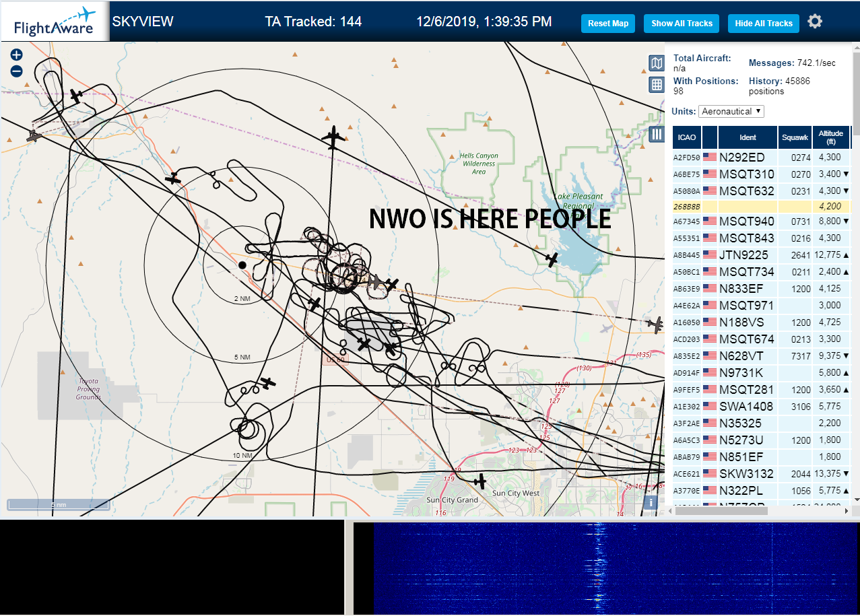Select the N851EF aircraft row

pos(761,457)
